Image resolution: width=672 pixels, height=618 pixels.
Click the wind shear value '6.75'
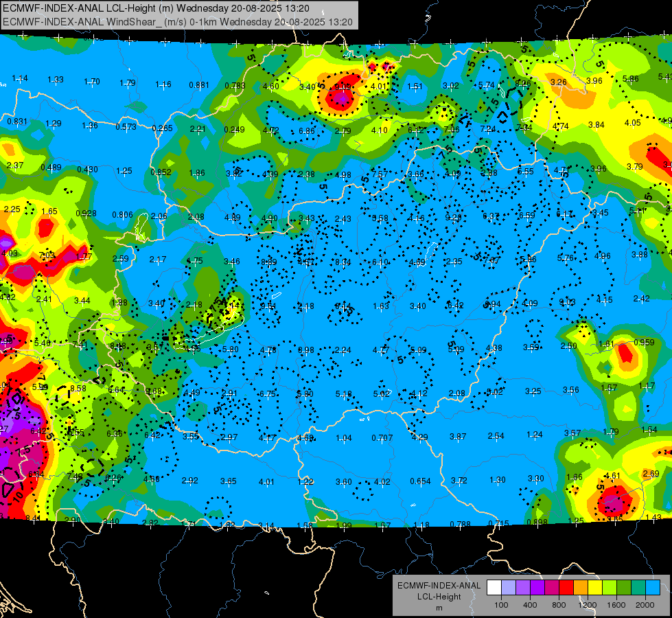click(268, 394)
